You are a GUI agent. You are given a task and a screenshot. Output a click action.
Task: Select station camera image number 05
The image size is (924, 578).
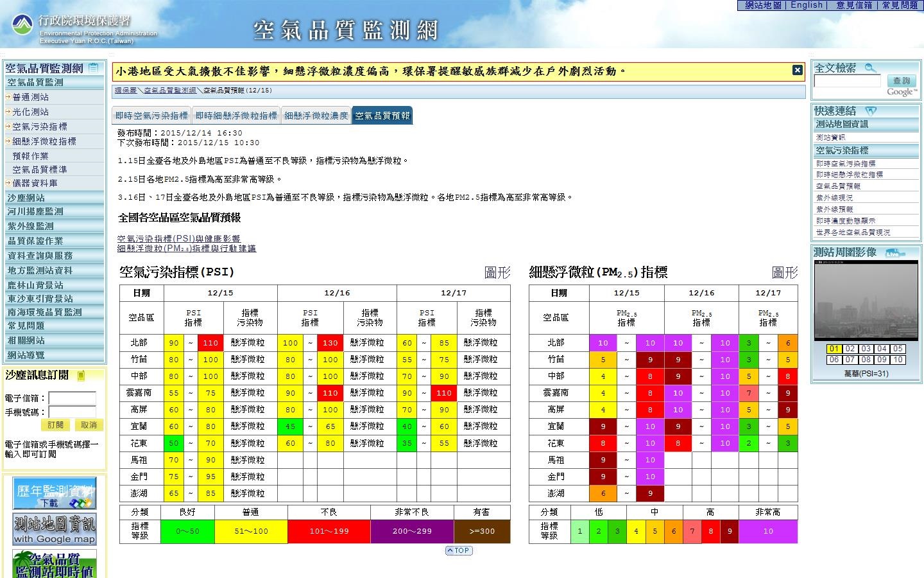click(x=898, y=349)
